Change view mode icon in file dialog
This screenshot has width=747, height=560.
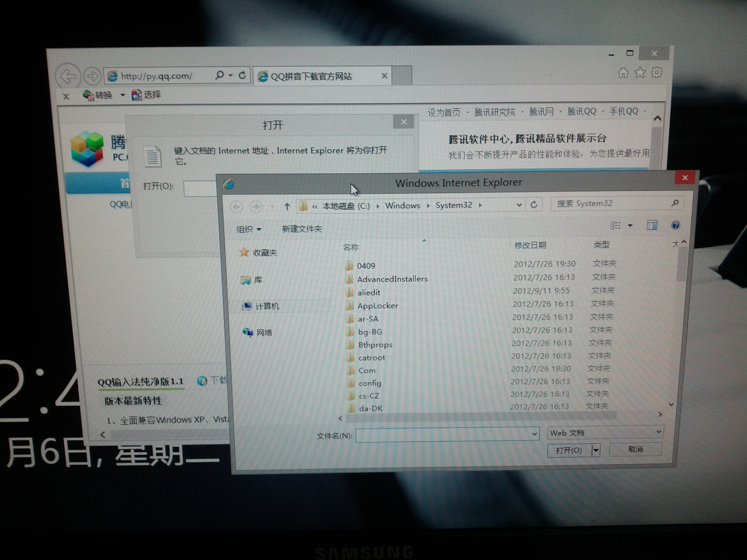point(616,225)
